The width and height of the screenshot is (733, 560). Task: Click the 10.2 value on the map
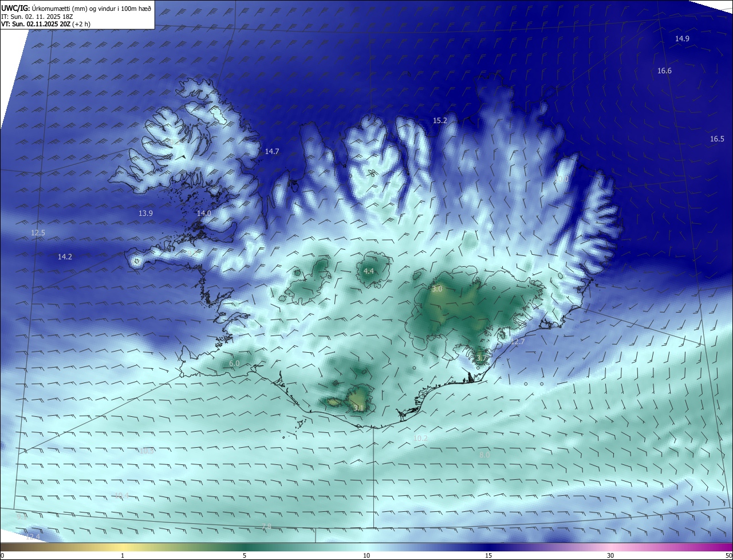click(x=420, y=439)
